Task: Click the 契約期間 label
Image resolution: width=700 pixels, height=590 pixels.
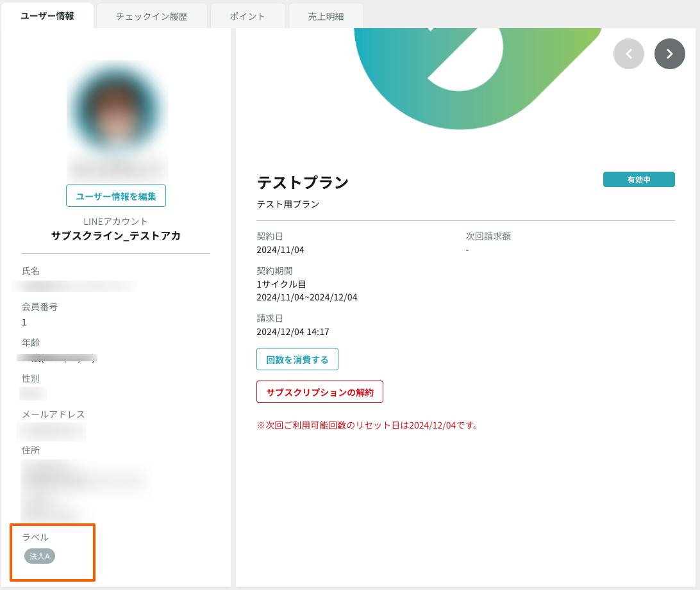Action: click(x=274, y=271)
